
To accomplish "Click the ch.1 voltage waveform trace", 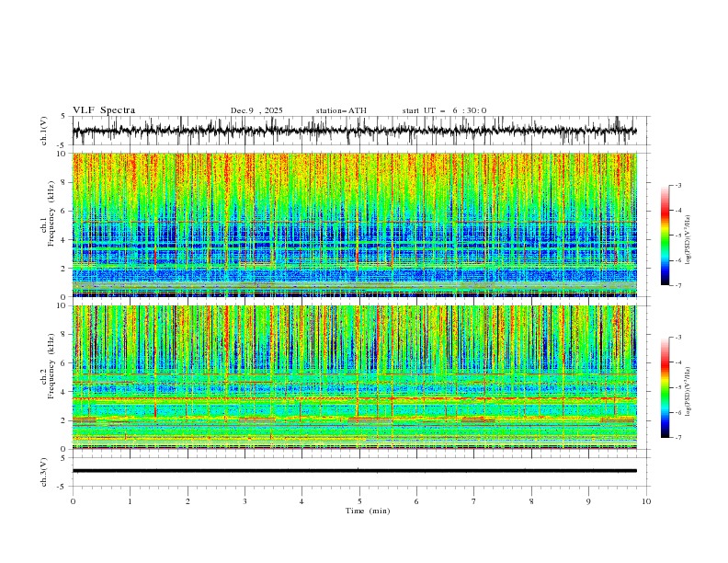I will tap(354, 131).
